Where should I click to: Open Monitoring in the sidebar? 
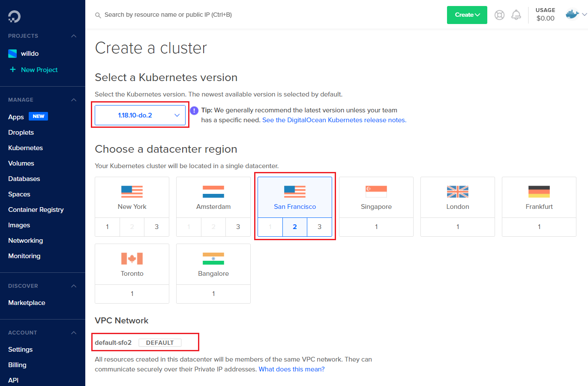24,256
